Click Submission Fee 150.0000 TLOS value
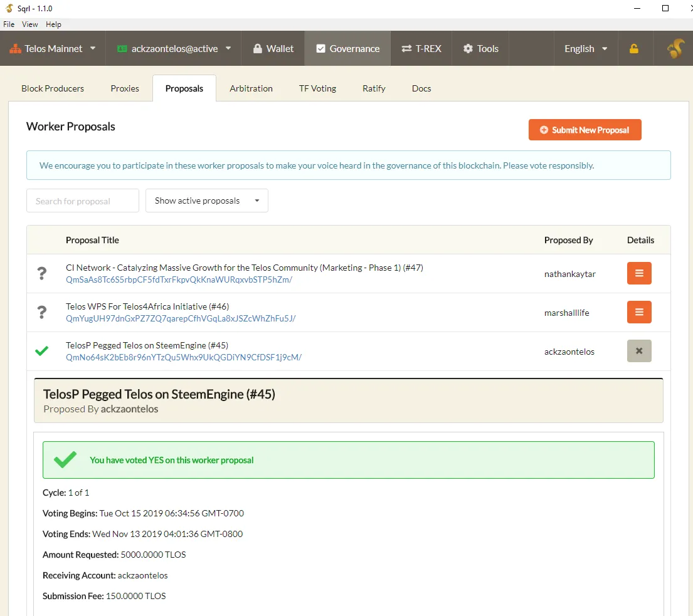The image size is (693, 616). click(x=135, y=596)
